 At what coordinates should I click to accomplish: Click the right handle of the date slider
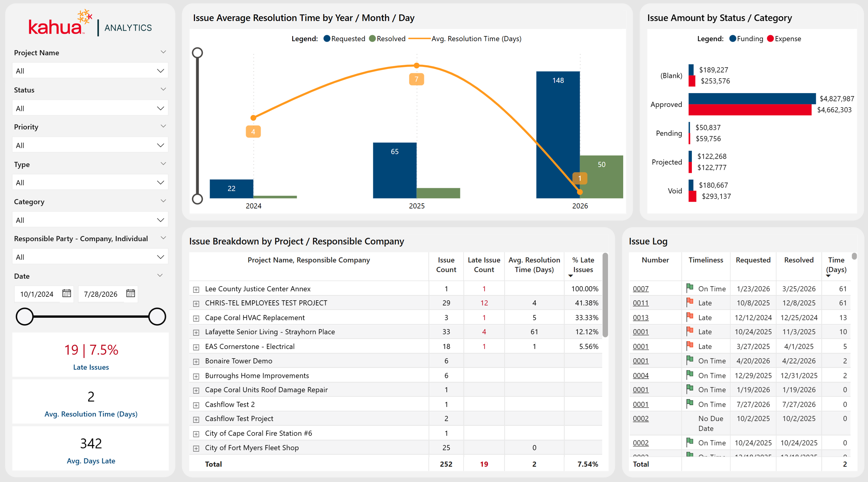point(157,316)
